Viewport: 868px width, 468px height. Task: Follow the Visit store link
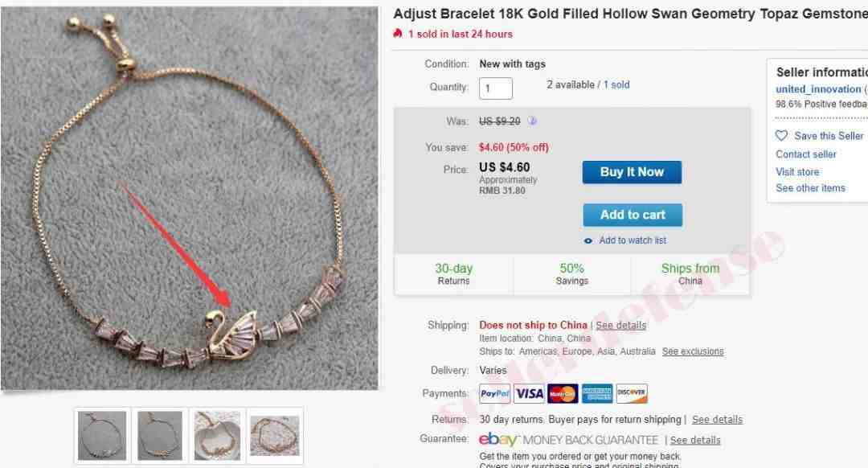(797, 172)
